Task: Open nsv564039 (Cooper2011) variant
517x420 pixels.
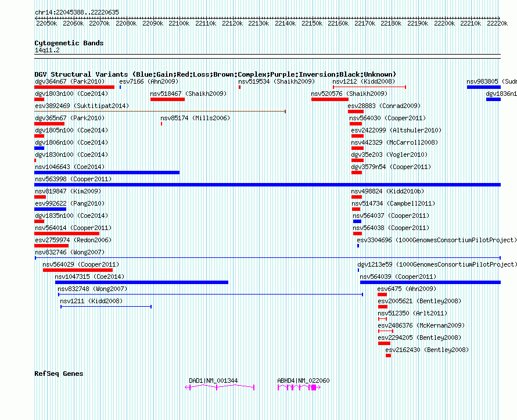Action: (398, 277)
